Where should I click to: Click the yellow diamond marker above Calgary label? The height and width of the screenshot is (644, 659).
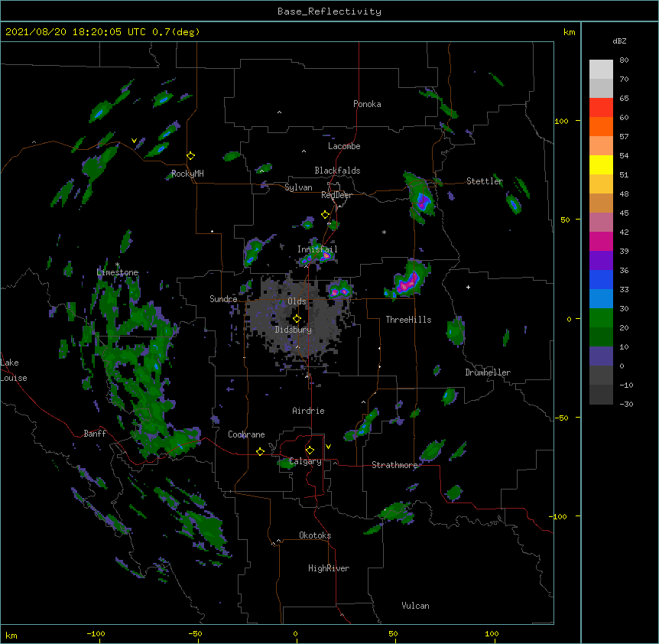click(310, 450)
